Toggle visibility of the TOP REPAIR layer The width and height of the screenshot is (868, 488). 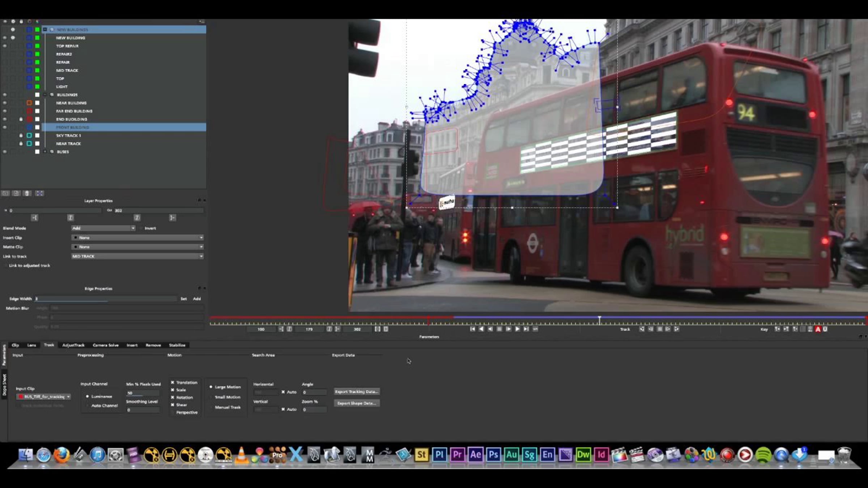tap(5, 46)
